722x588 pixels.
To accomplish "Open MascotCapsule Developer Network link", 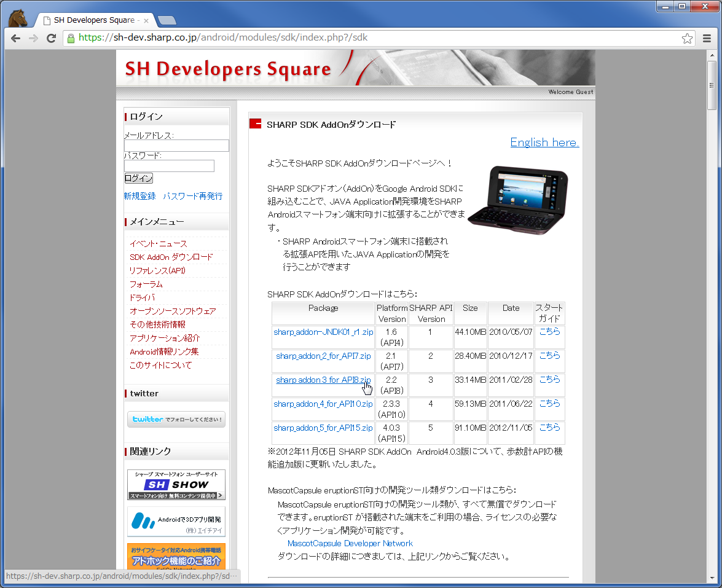I will [x=350, y=543].
